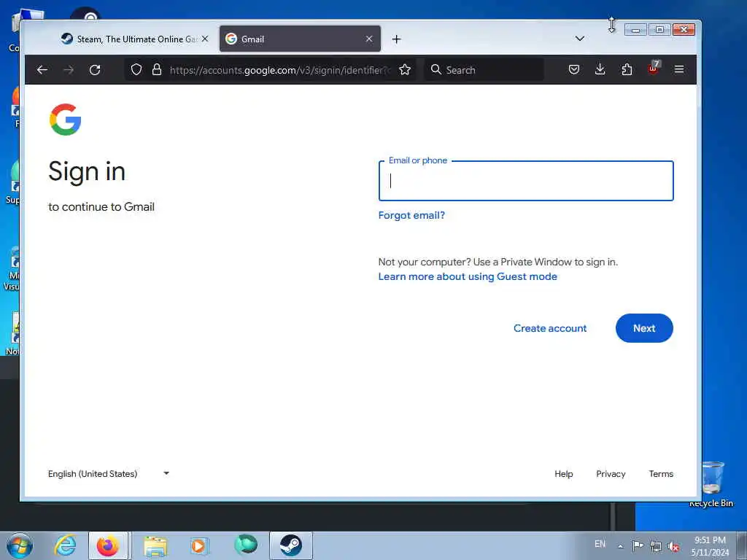Open Windows Explorer folder in taskbar
The height and width of the screenshot is (560, 747).
155,546
